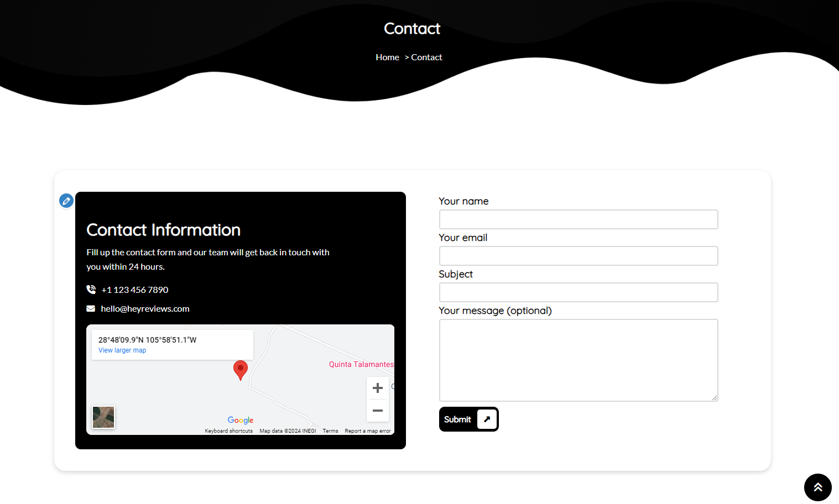The height and width of the screenshot is (504, 839).
Task: Click the arrow icon inside Submit button
Action: pos(487,419)
